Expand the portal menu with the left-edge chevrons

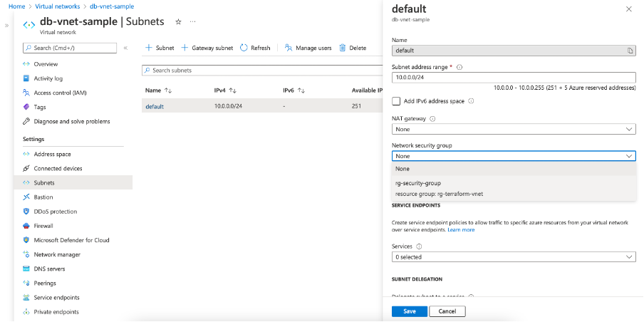click(6, 26)
